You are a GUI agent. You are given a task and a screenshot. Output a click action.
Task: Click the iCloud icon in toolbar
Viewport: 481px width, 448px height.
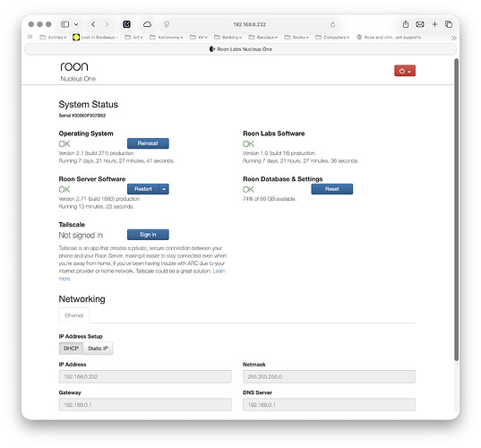147,24
